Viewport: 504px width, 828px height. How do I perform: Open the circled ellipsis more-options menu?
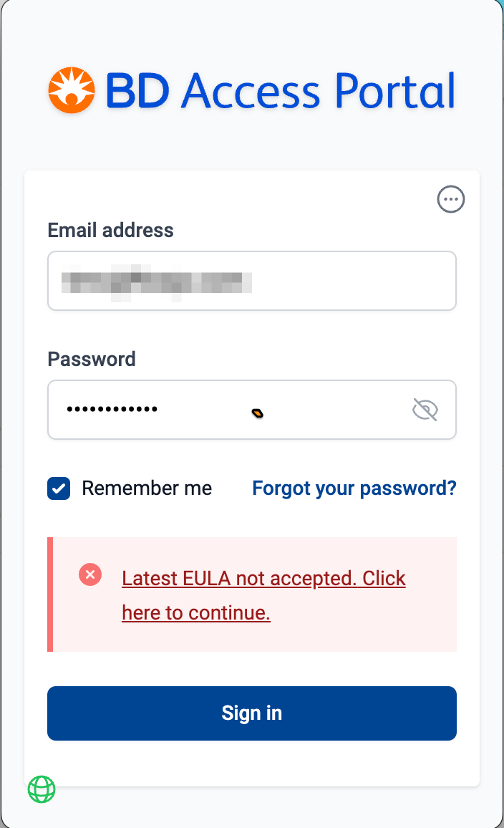[x=451, y=200]
